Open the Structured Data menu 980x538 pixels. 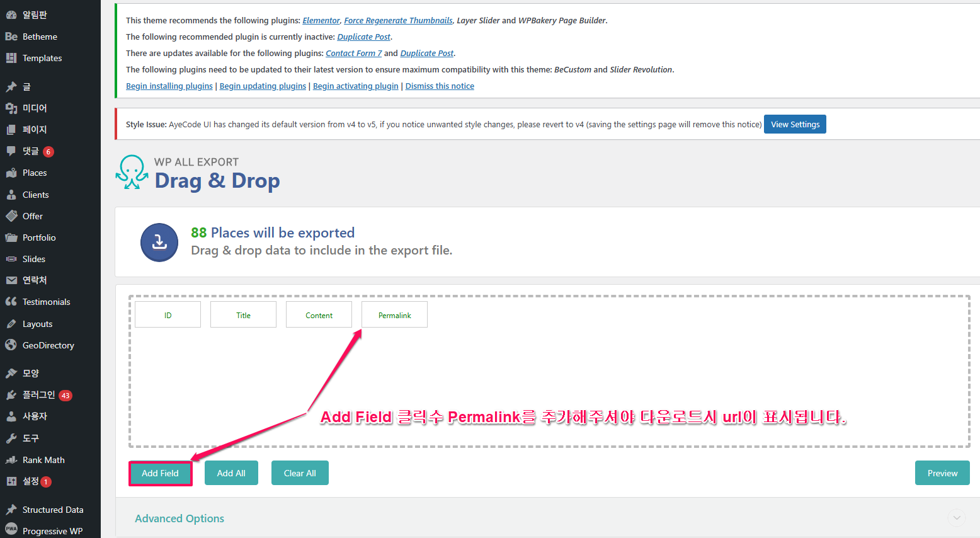tap(53, 510)
